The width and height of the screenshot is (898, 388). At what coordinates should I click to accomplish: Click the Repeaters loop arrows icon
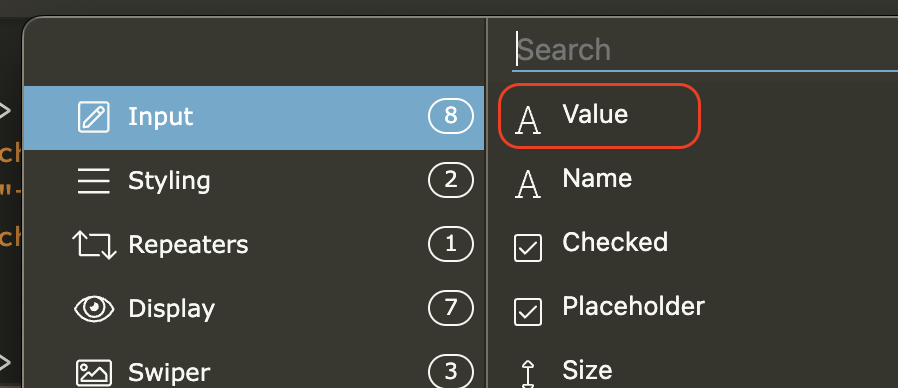[94, 245]
